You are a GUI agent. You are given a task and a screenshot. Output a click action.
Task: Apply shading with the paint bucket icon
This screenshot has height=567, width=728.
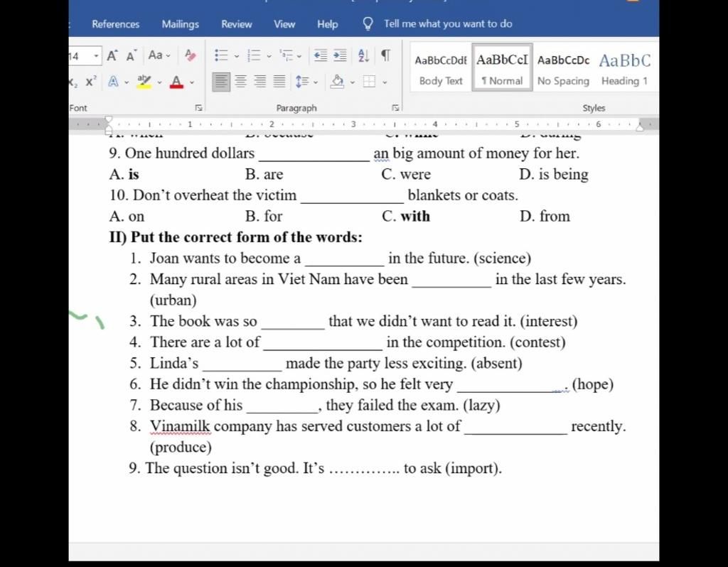pos(337,82)
